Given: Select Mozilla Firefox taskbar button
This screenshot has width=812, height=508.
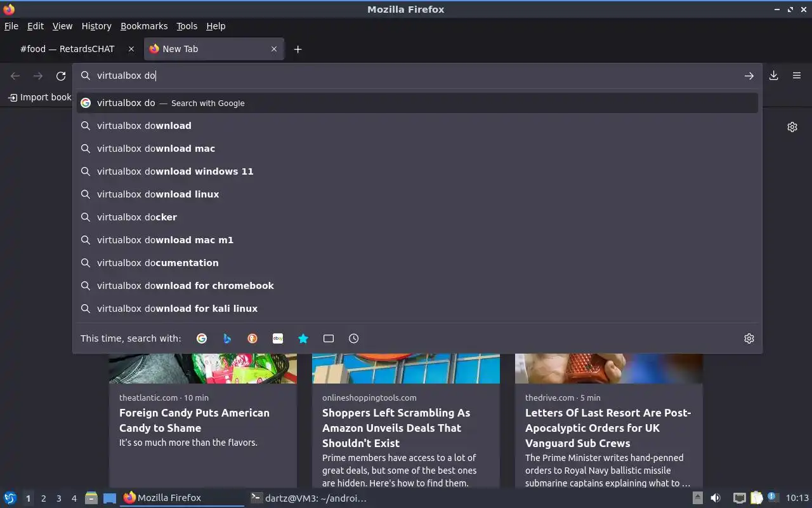Looking at the screenshot, I should pos(181,498).
